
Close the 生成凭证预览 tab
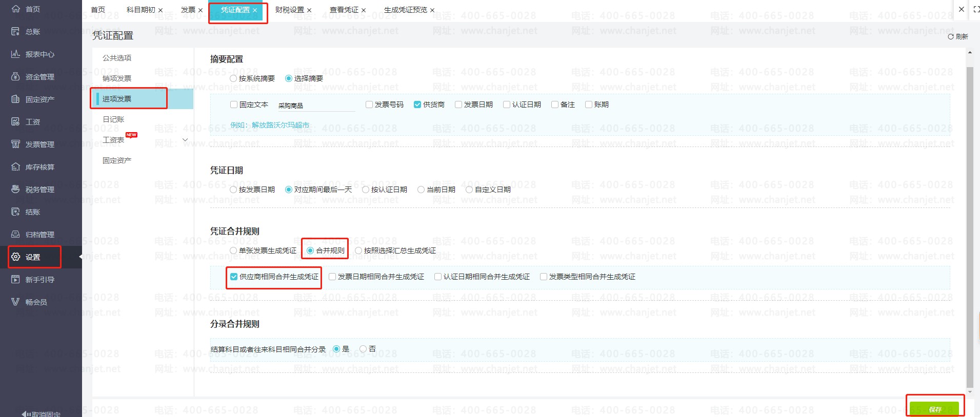pos(432,10)
